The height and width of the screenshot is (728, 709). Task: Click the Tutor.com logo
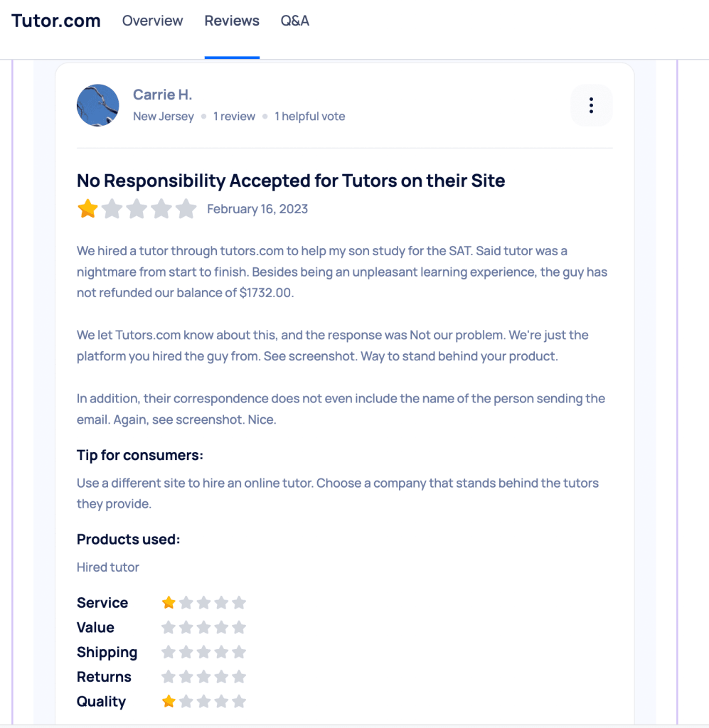click(x=55, y=21)
